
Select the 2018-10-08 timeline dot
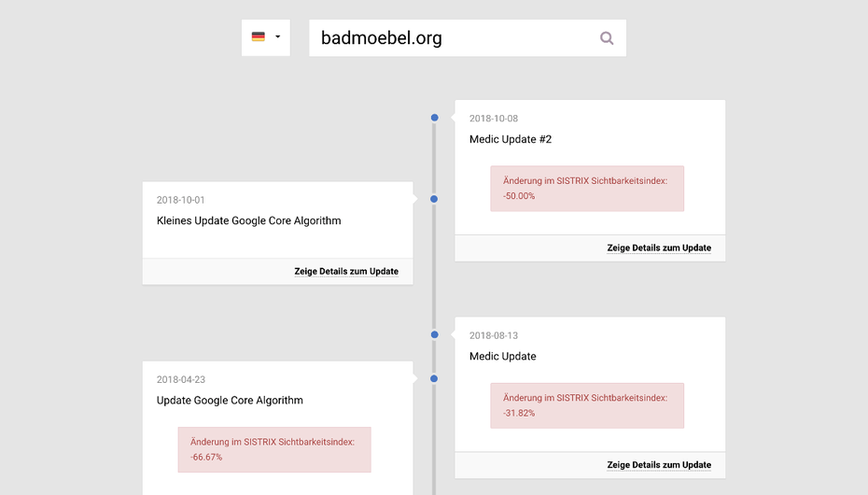tap(435, 118)
